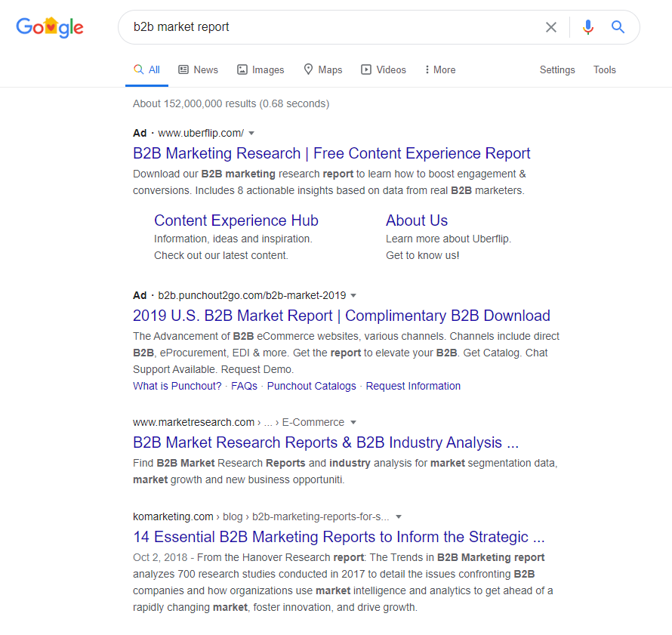
Task: Open search Tools
Action: [x=604, y=69]
